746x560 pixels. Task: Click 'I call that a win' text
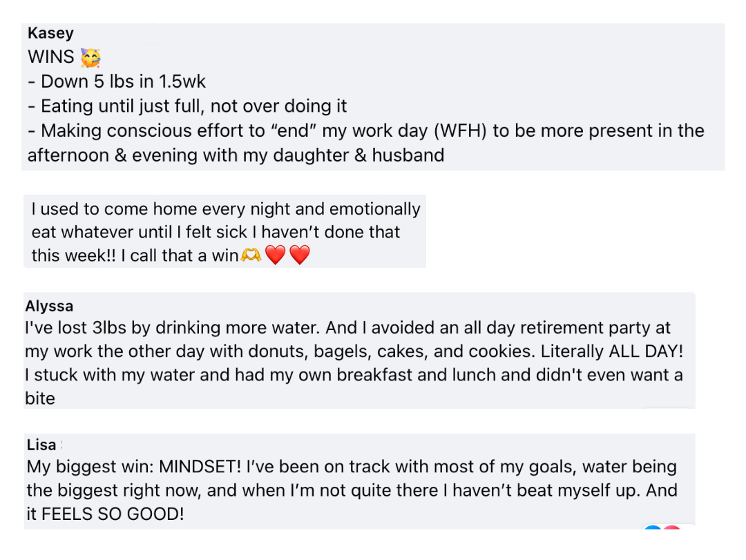[180, 256]
